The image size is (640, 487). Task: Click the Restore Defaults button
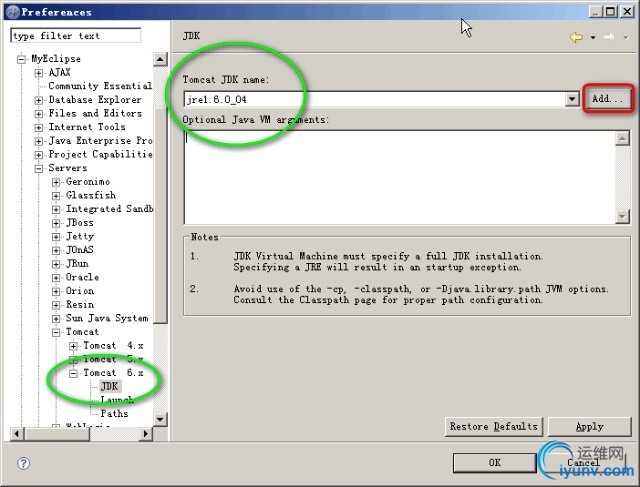coord(493,427)
